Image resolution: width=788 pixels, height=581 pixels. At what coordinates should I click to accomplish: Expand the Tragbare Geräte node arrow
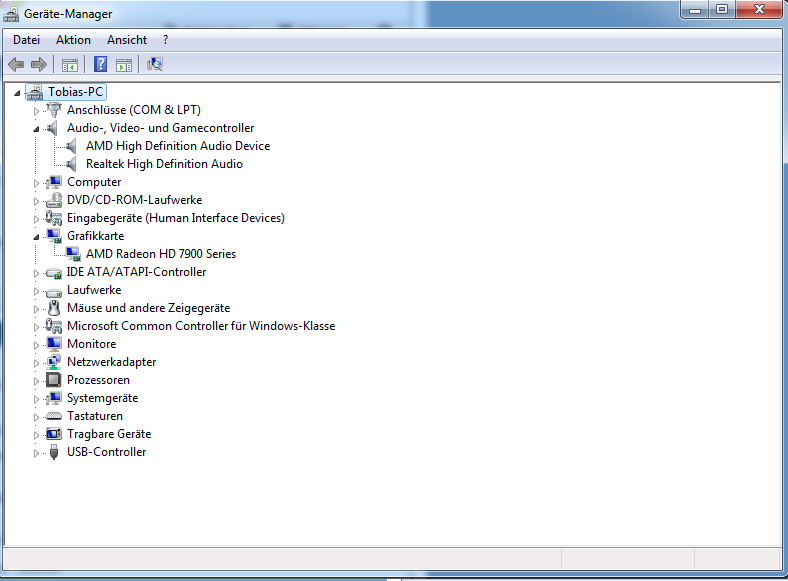coord(36,435)
